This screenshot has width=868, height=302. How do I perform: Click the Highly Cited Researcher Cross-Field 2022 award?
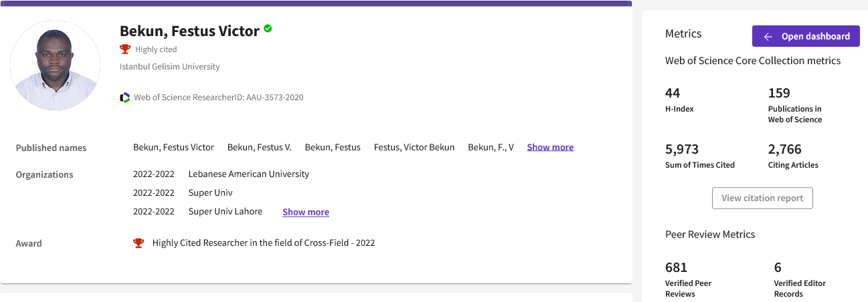point(263,243)
